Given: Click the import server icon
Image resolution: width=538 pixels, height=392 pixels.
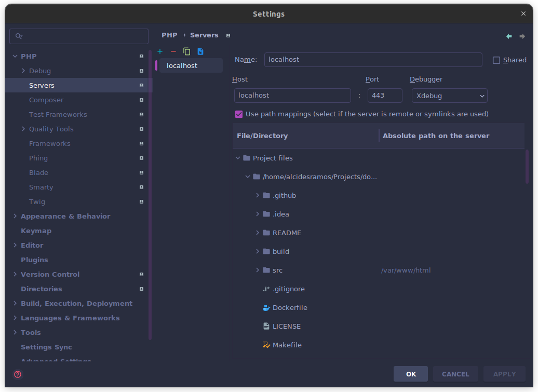Looking at the screenshot, I should (200, 51).
